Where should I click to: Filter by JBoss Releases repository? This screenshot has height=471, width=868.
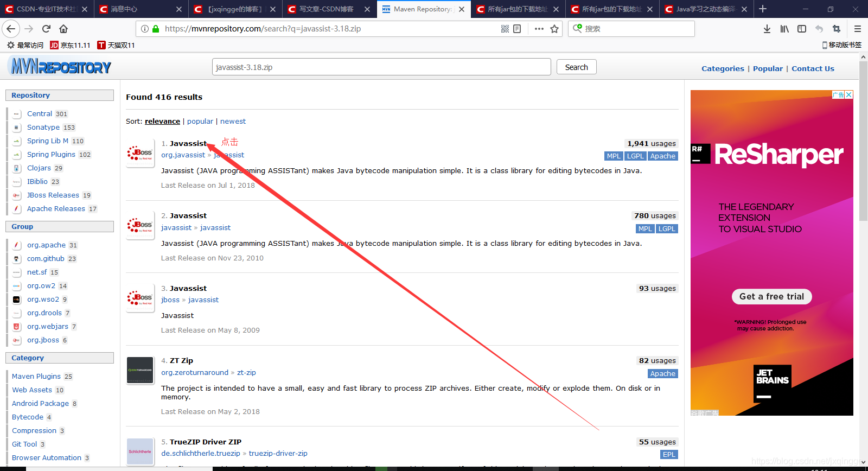tap(53, 195)
